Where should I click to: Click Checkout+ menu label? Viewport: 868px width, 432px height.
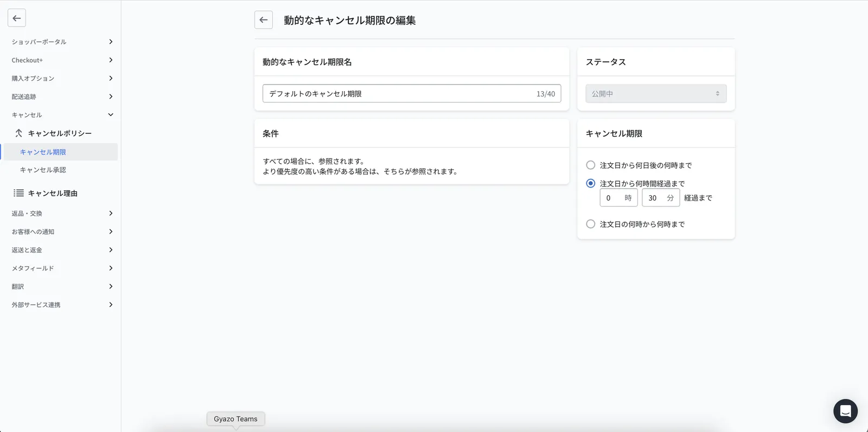[x=27, y=60]
